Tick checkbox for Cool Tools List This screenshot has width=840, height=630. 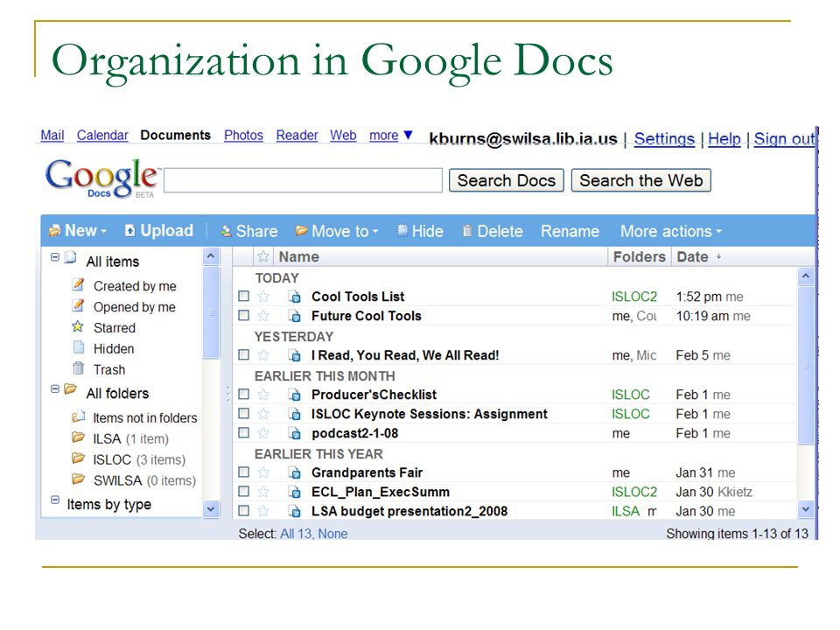[244, 296]
